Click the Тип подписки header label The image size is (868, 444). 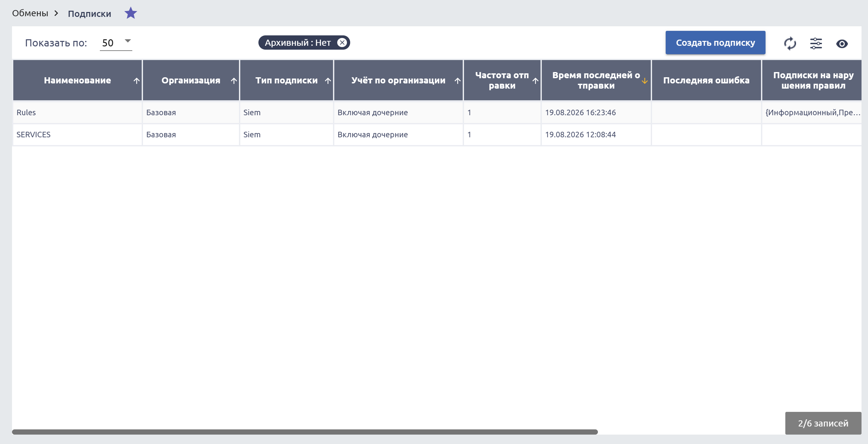(x=286, y=80)
